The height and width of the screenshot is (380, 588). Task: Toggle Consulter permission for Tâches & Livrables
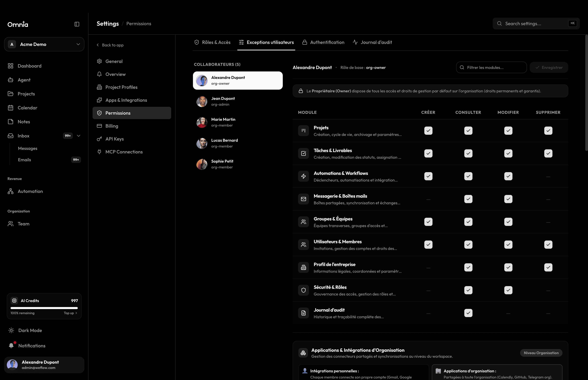point(468,153)
